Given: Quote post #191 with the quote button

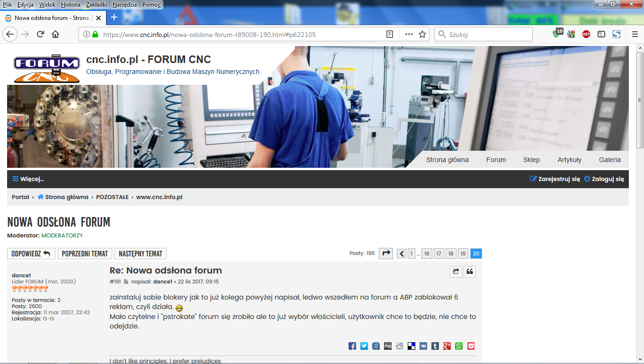Looking at the screenshot, I should click(x=470, y=272).
